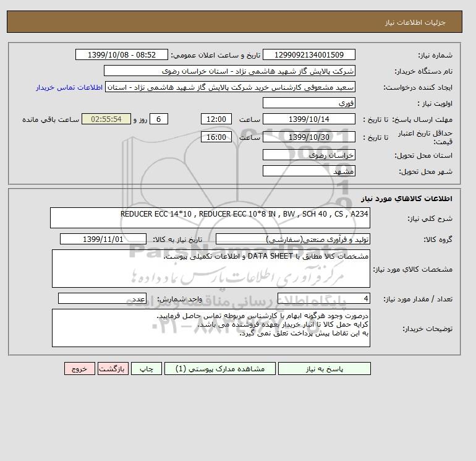Click the فوري priority field

click(x=308, y=103)
